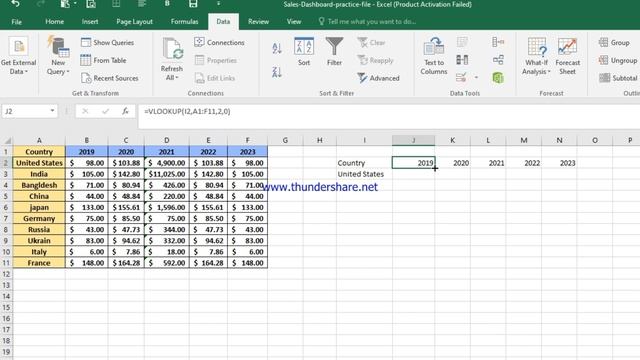The image size is (640, 360).
Task: Select column D header
Action: point(167,140)
